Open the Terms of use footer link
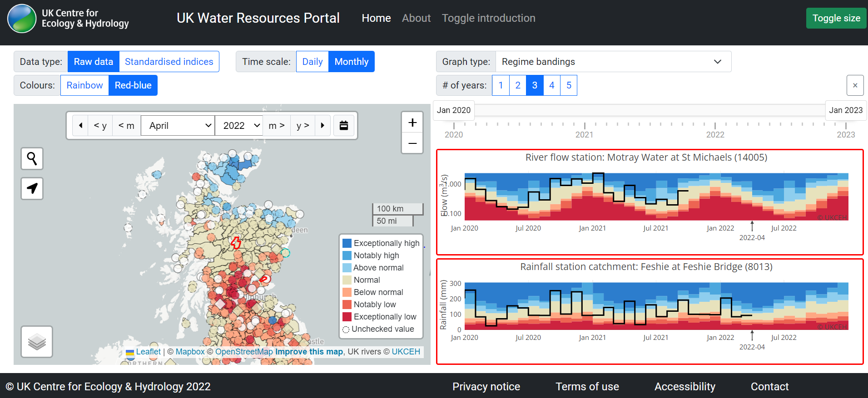The image size is (868, 398). click(587, 387)
